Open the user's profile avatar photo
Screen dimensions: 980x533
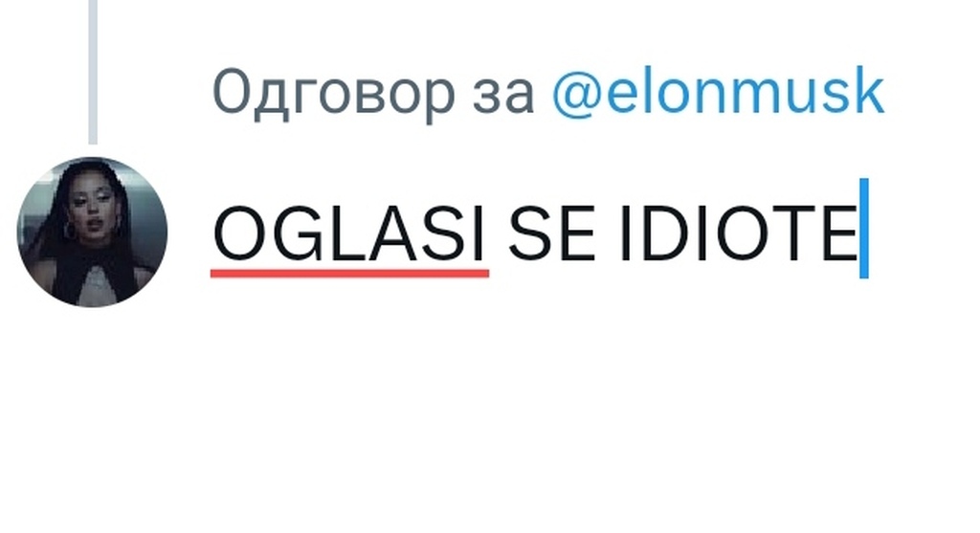coord(92,232)
